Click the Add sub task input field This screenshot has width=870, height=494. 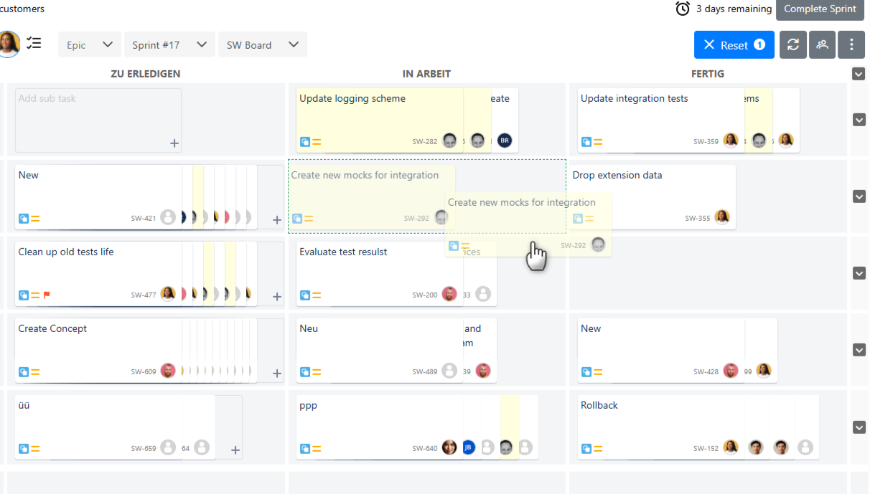[x=98, y=120]
